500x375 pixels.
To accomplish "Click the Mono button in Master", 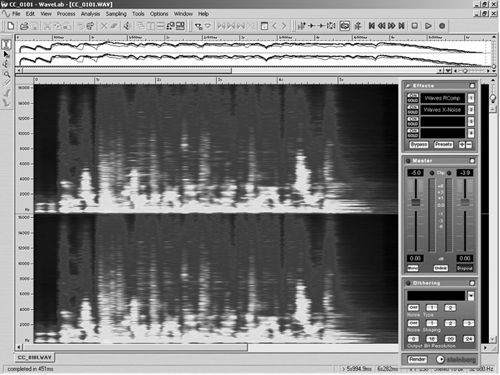I will pos(413,268).
